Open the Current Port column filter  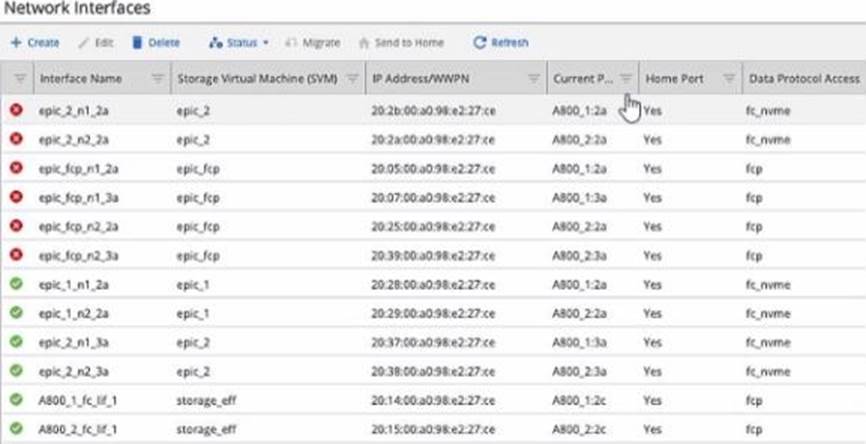[625, 77]
